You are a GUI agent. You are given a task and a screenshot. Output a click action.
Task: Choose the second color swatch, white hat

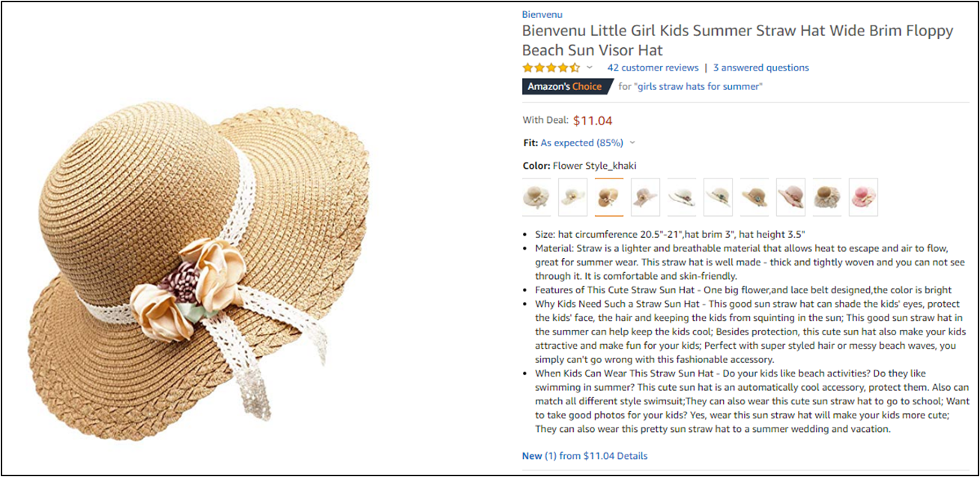(x=572, y=197)
